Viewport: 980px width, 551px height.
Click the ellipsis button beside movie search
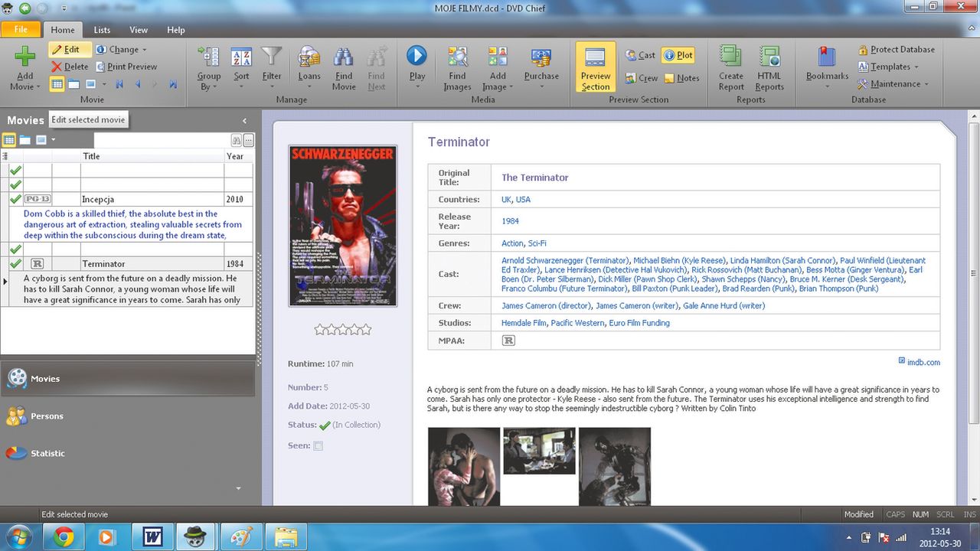(249, 140)
